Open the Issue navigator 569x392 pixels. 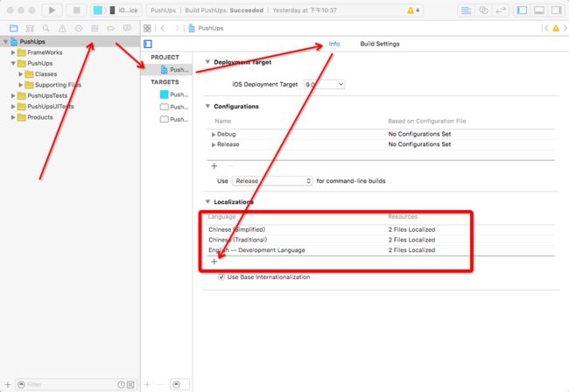62,28
